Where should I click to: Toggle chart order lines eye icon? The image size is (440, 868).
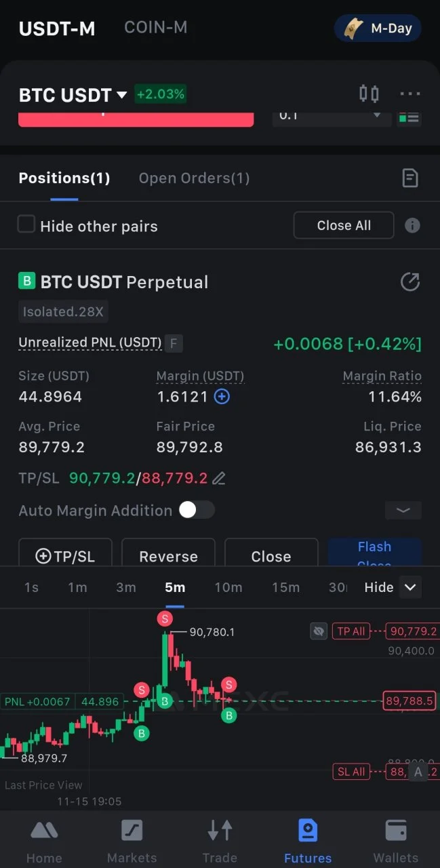(x=318, y=631)
